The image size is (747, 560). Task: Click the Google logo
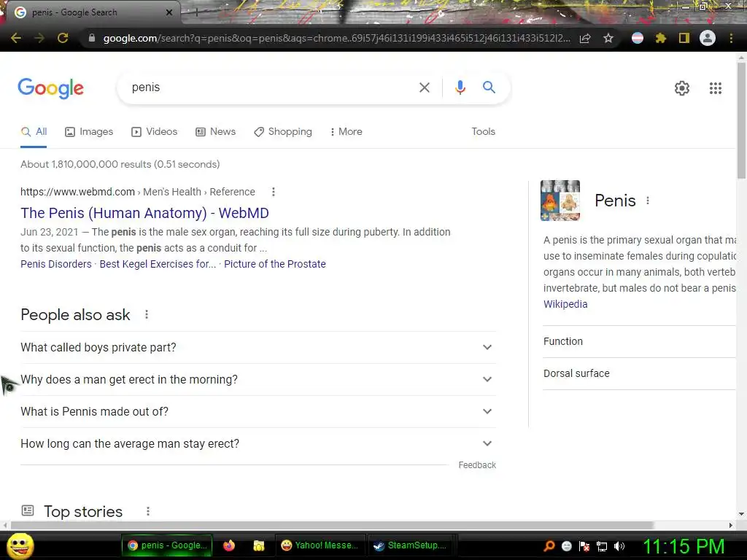click(x=50, y=88)
